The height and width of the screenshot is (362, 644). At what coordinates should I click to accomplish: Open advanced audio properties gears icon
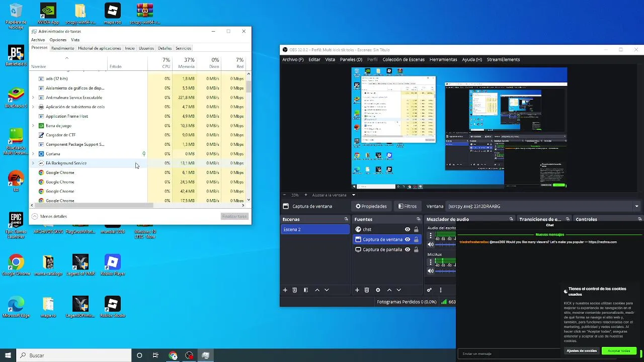(x=429, y=290)
